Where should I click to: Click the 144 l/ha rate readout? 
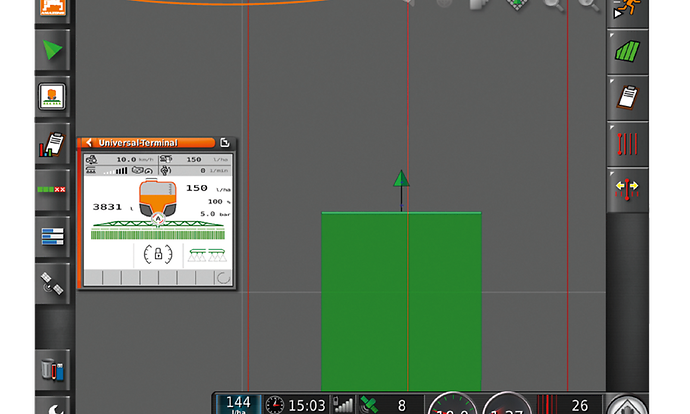(238, 403)
